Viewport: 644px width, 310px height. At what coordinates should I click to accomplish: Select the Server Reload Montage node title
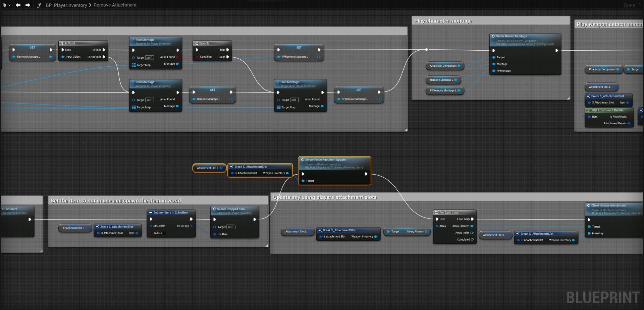point(511,36)
